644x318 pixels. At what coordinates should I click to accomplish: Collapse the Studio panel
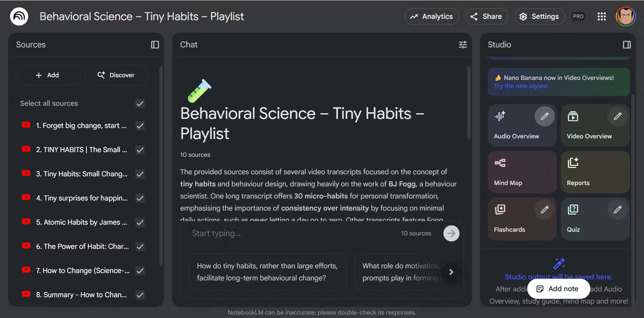coord(627,45)
